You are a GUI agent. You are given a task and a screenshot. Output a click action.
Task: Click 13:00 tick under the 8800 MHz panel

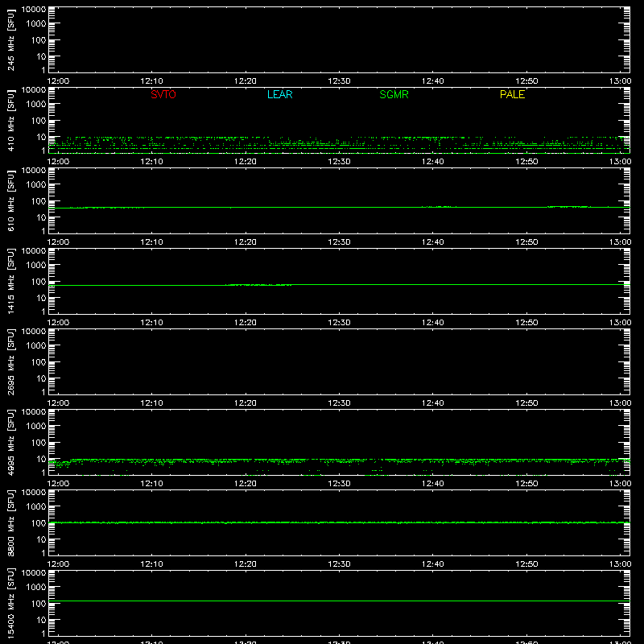coord(620,564)
